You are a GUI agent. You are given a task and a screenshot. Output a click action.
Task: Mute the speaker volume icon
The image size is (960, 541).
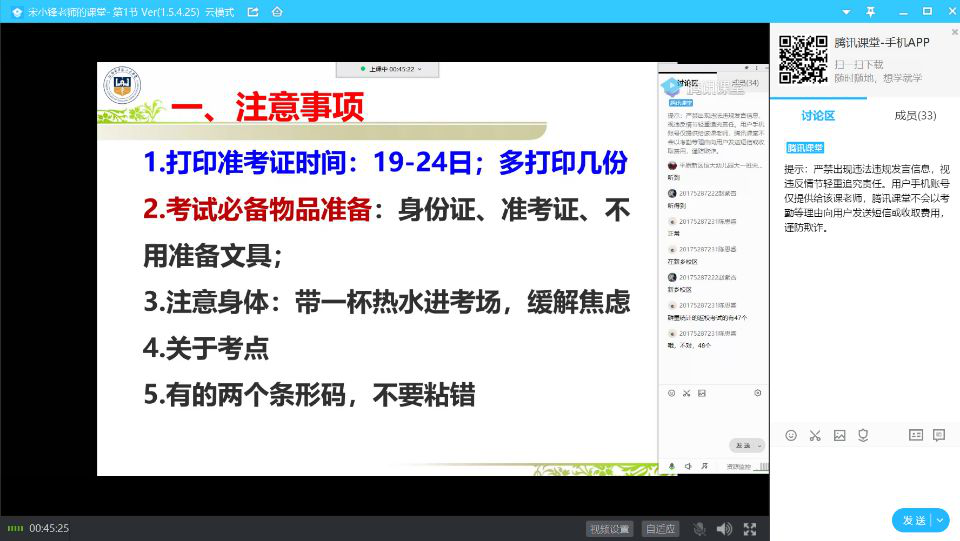click(x=724, y=528)
